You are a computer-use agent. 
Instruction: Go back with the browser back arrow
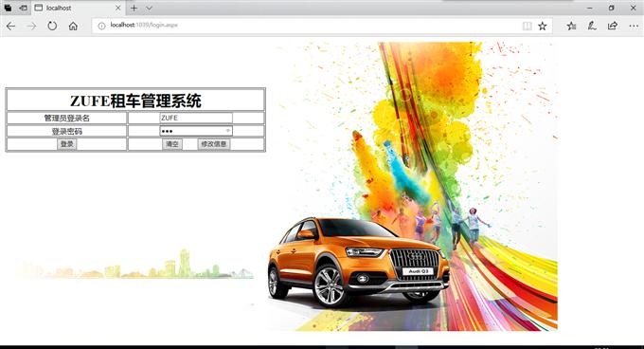coord(10,26)
